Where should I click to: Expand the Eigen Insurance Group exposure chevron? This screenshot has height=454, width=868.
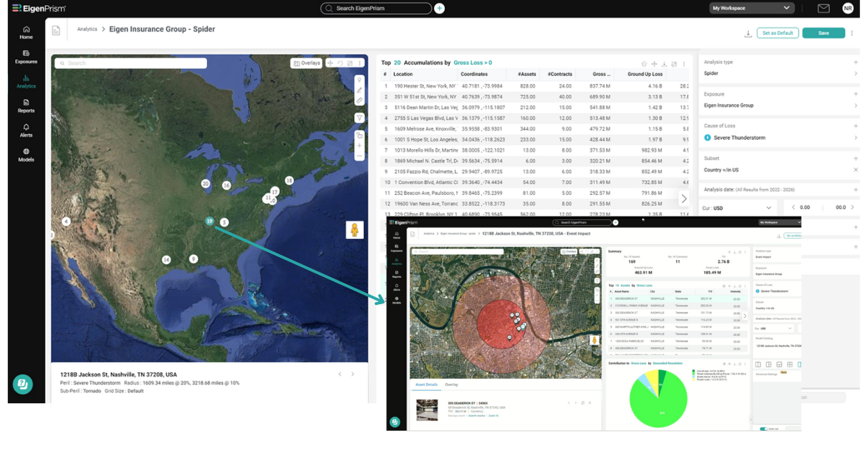pyautogui.click(x=856, y=106)
